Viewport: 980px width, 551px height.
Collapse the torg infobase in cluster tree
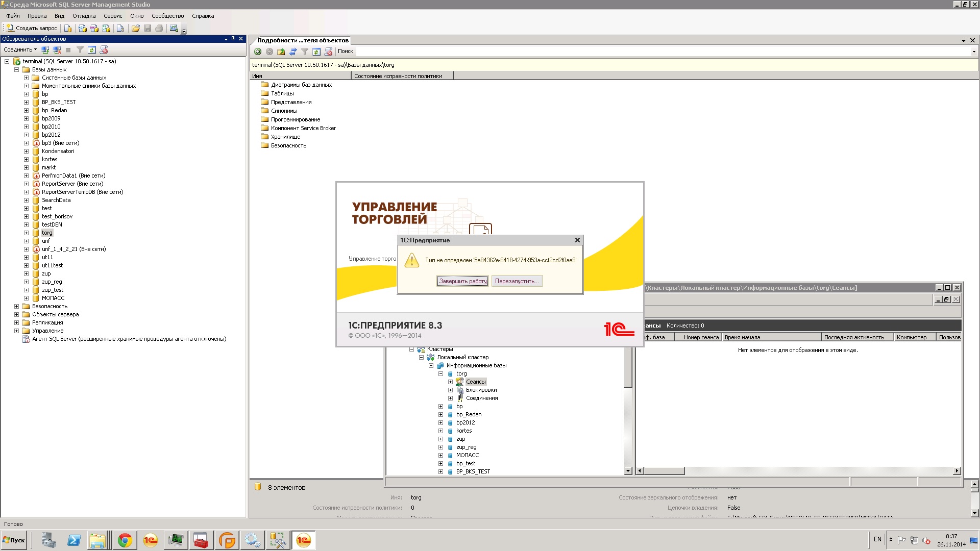[440, 374]
